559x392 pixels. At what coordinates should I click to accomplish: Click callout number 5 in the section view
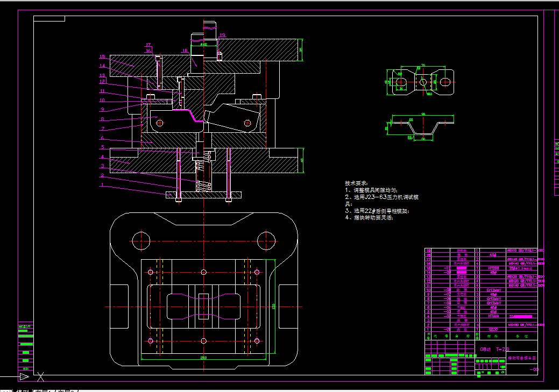pyautogui.click(x=103, y=147)
